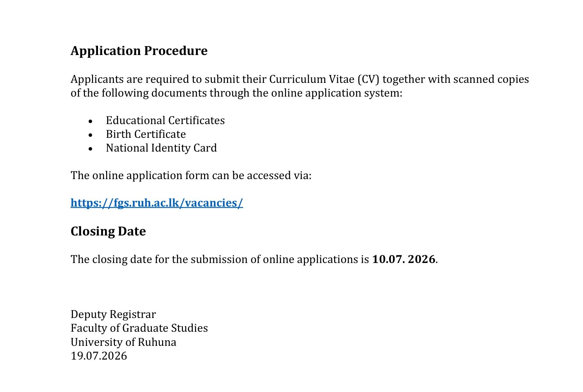Click the bullet before National Identity Card
The height and width of the screenshot is (392, 583).
pos(91,149)
